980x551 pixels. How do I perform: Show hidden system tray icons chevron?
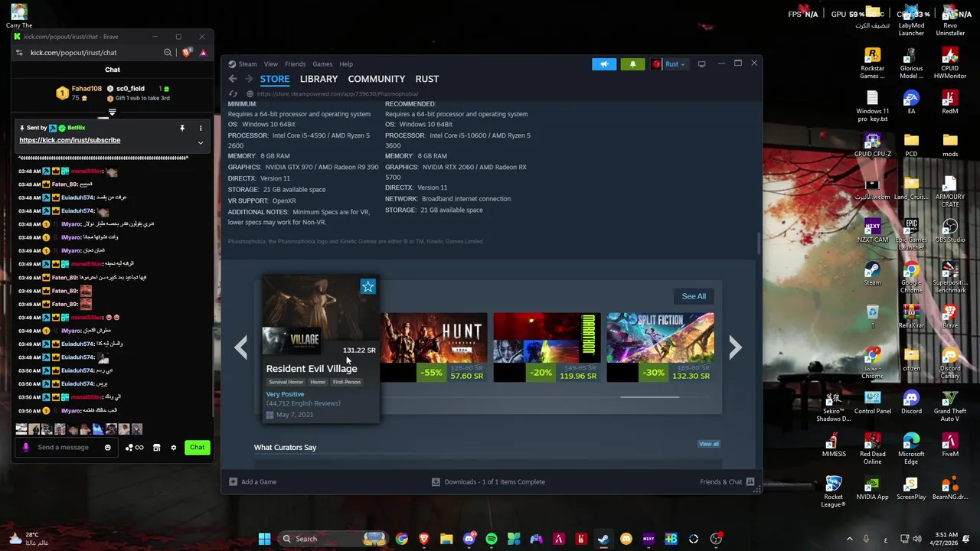pos(849,539)
